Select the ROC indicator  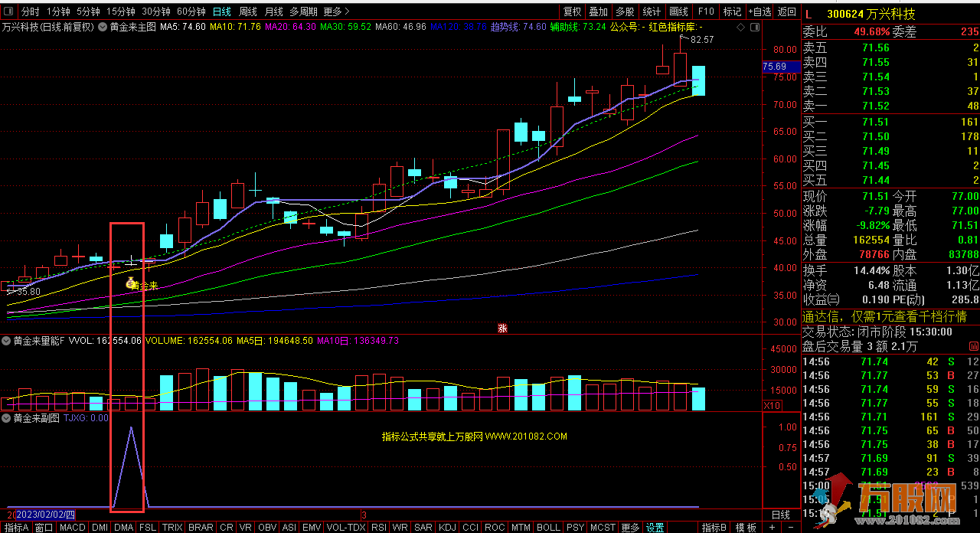[x=495, y=528]
